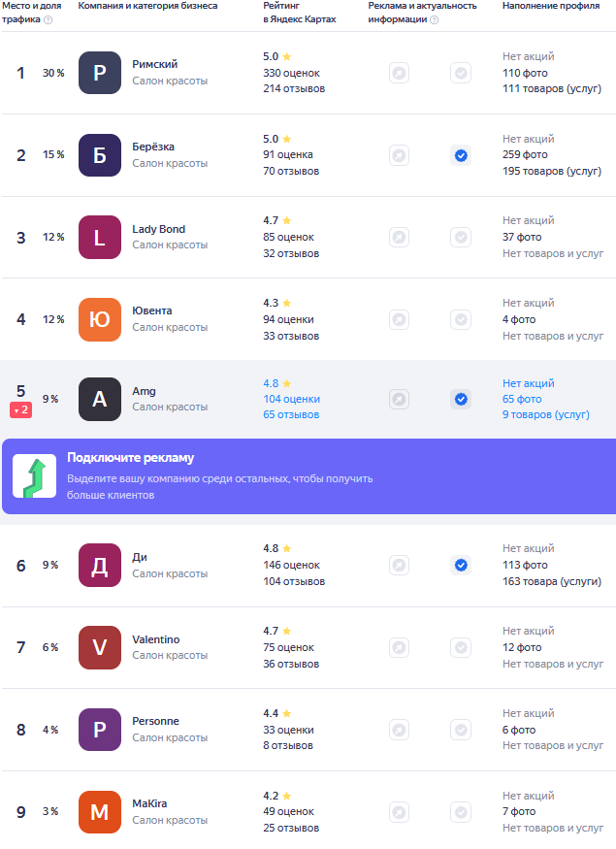The image size is (616, 849).
Task: Click Римский's grey verification checkmark
Action: [x=461, y=73]
